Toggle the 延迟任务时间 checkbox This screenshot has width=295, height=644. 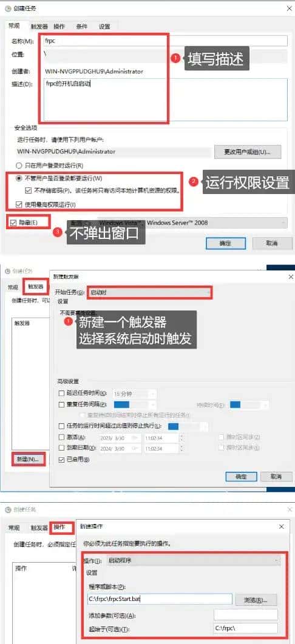(62, 393)
